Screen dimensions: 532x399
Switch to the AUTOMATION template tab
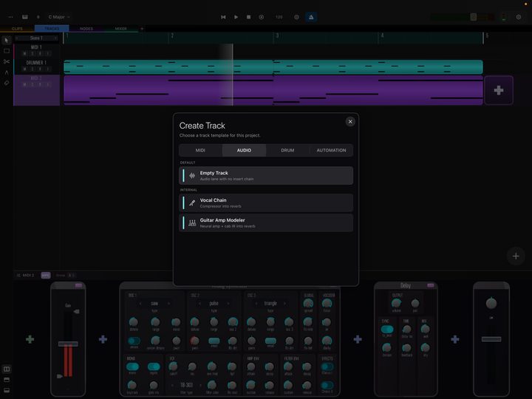click(331, 150)
